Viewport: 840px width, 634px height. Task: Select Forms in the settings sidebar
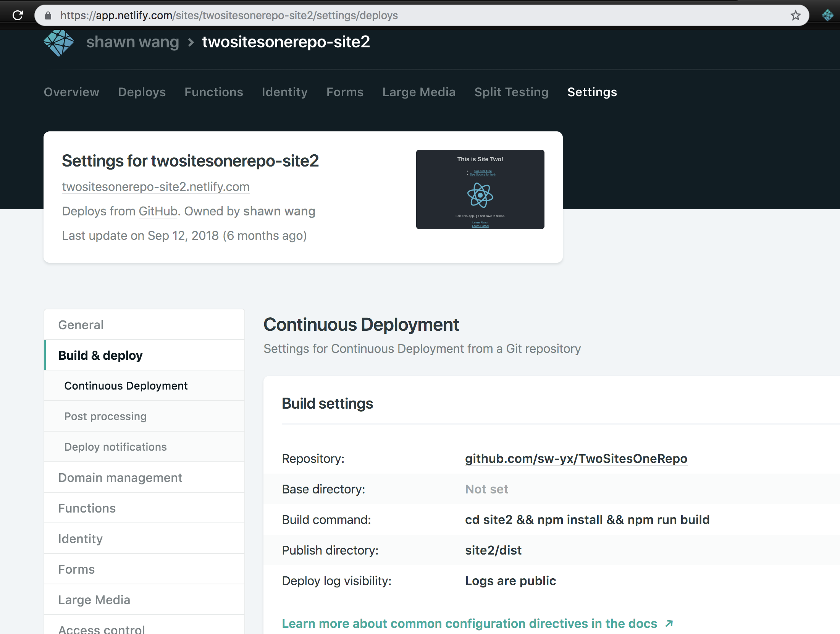(144, 569)
